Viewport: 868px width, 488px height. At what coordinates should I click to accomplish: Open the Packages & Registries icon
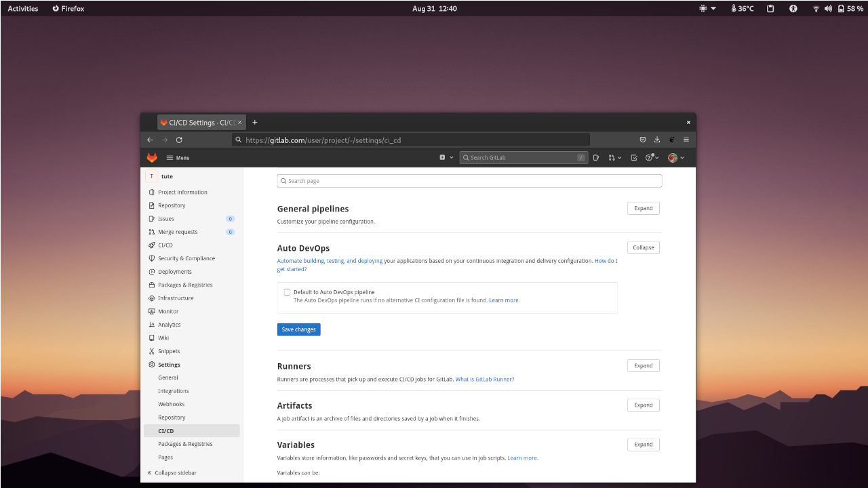coord(151,285)
